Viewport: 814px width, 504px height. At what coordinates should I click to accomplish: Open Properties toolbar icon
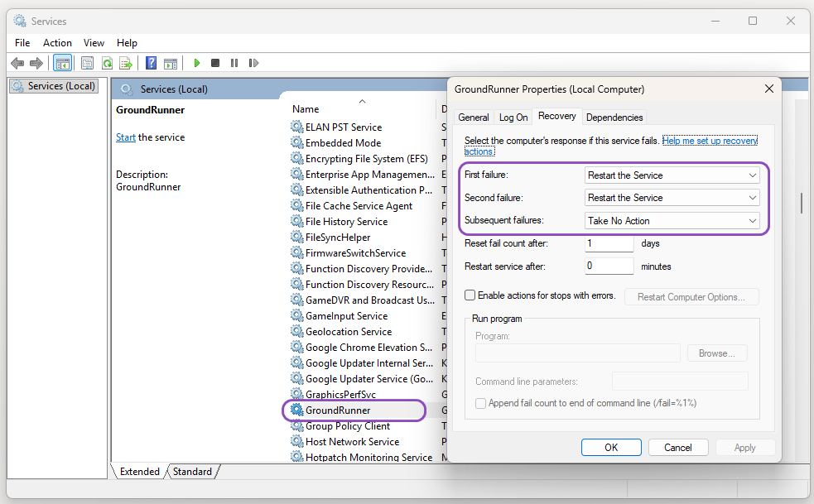coord(87,64)
